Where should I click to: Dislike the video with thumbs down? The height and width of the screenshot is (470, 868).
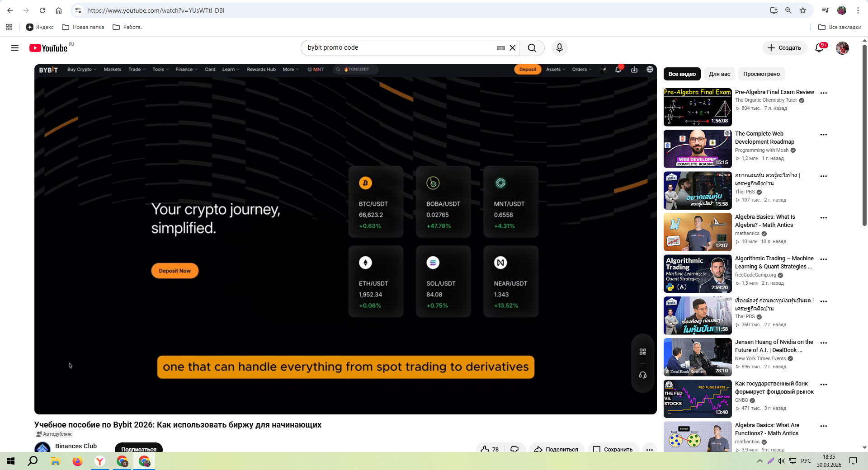coord(515,449)
